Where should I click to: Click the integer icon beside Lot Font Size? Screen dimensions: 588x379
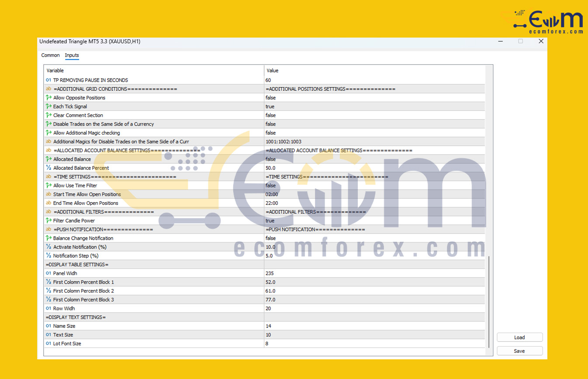[48, 344]
